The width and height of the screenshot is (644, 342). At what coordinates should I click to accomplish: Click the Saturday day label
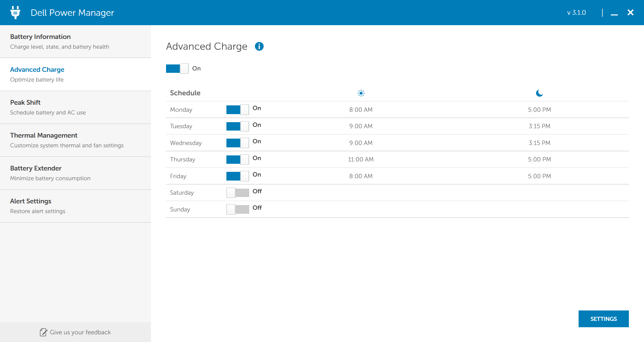point(182,193)
